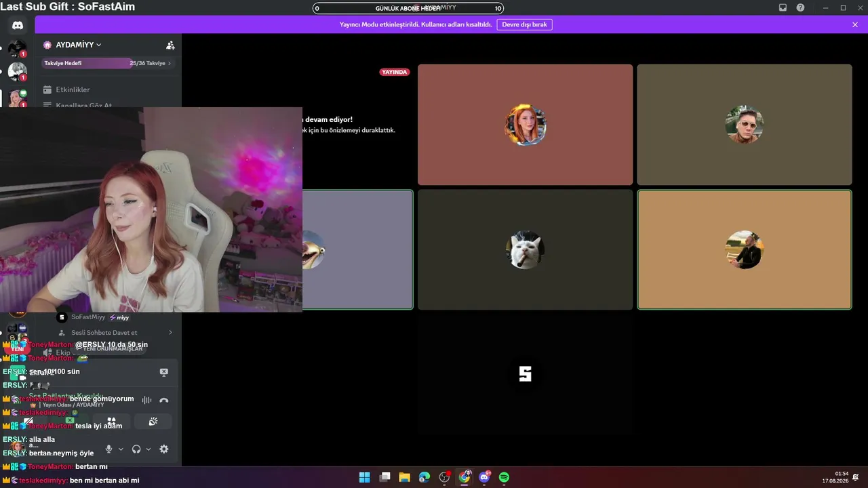Click the YAYINDA live badge

(x=394, y=72)
